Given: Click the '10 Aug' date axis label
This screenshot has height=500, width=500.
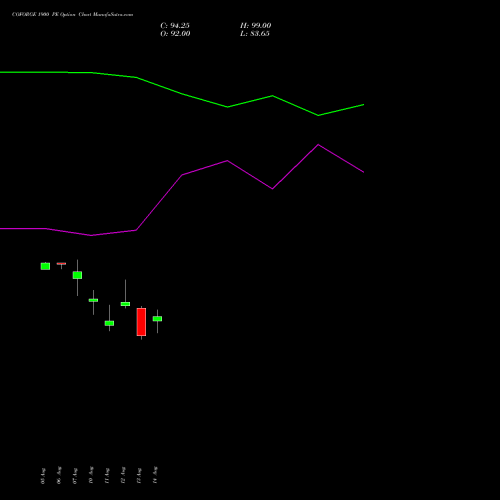Looking at the screenshot, I should [91, 475].
